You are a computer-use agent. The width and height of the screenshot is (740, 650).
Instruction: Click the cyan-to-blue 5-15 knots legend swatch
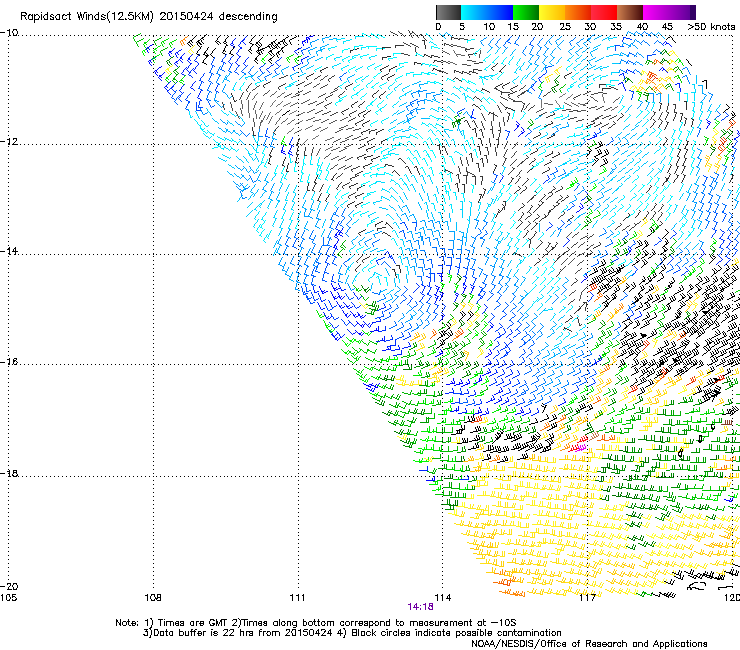487,12
